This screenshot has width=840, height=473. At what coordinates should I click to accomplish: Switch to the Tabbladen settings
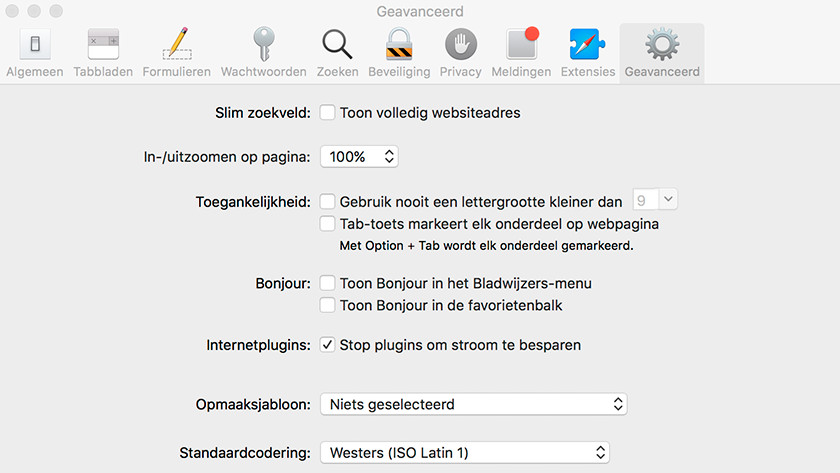103,53
